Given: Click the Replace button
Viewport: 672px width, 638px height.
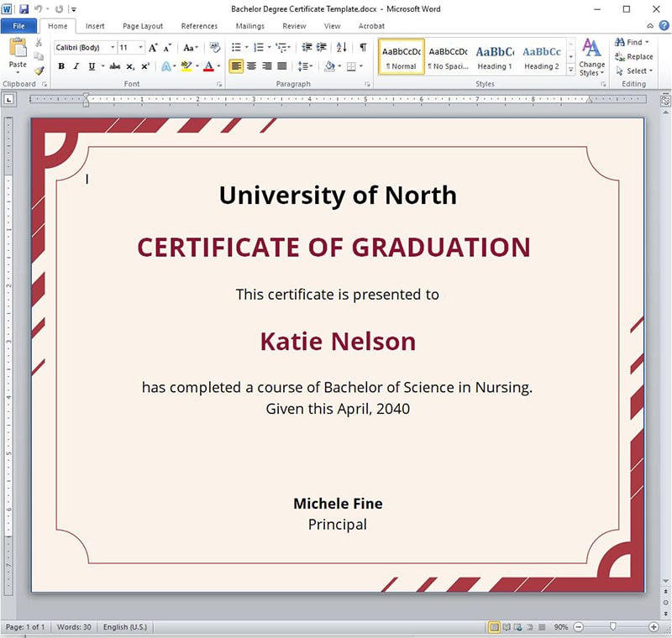Looking at the screenshot, I should click(633, 56).
